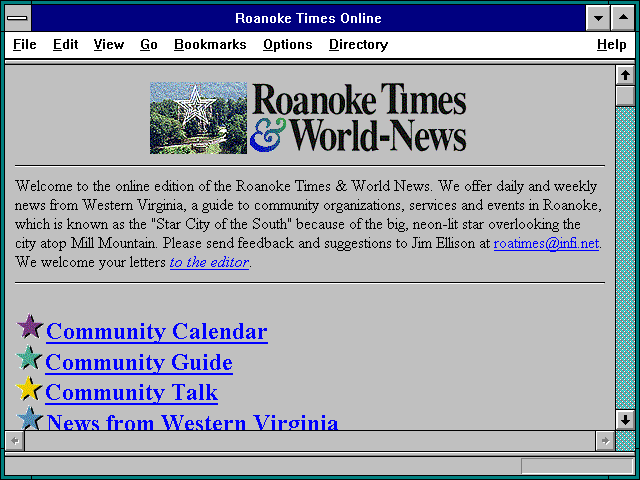This screenshot has height=480, width=640.
Task: Click the horizontal scrollbar left arrow
Action: tap(15, 441)
